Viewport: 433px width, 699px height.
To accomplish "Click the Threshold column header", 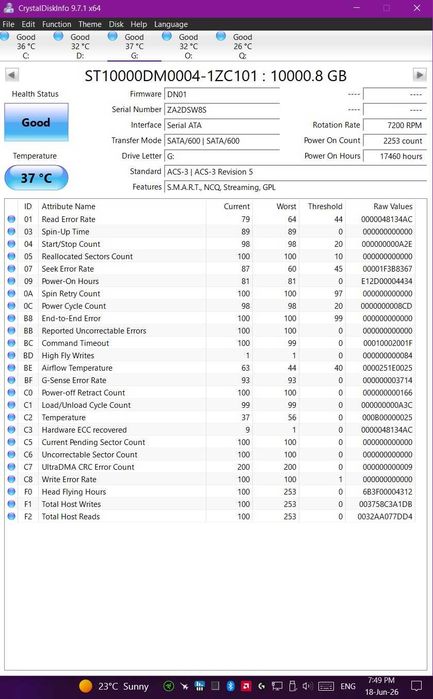I will (x=325, y=206).
